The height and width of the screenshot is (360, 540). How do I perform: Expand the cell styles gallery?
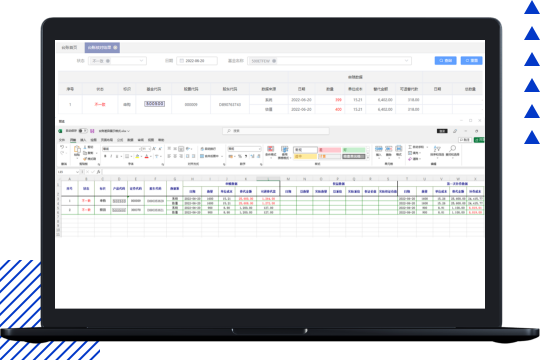(x=368, y=157)
